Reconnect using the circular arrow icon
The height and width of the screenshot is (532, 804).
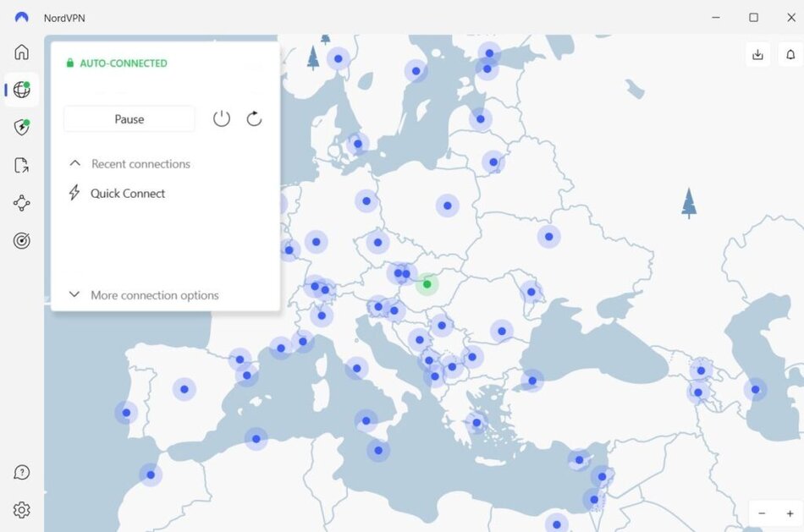pos(255,119)
